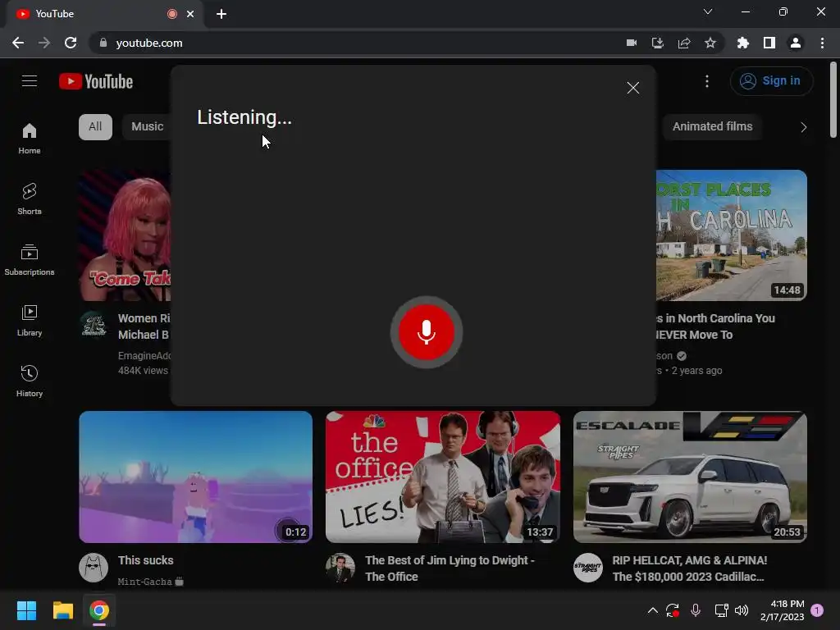Open Library in the sidebar
Screen dimensions: 840x630
(x=30, y=321)
